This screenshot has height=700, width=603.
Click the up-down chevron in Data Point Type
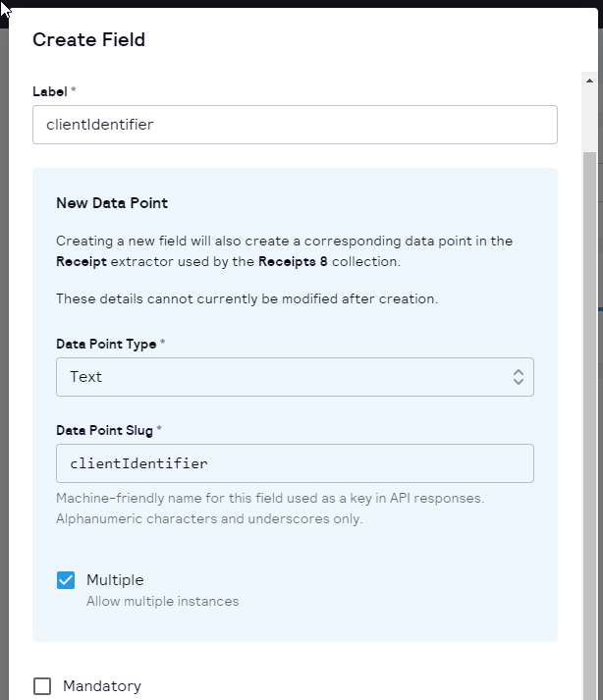(519, 377)
